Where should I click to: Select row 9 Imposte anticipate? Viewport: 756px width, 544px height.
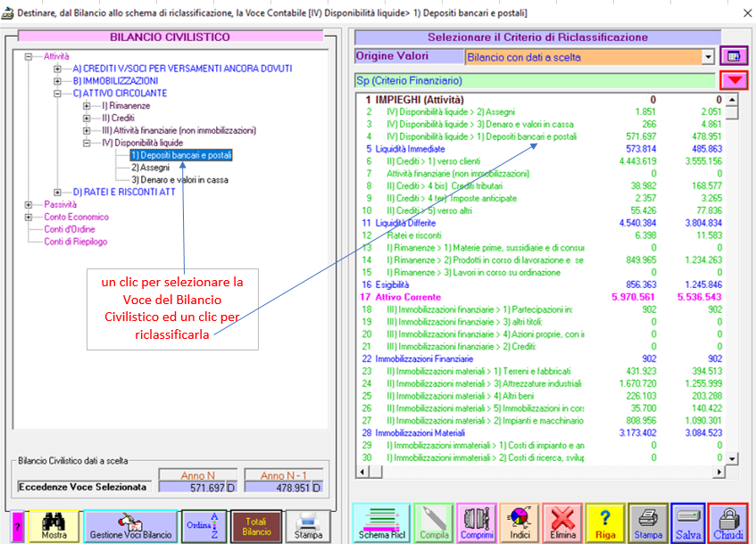(543, 199)
